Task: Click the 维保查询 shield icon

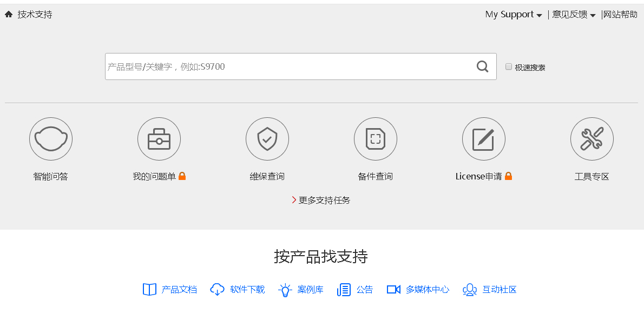Action: [x=267, y=139]
